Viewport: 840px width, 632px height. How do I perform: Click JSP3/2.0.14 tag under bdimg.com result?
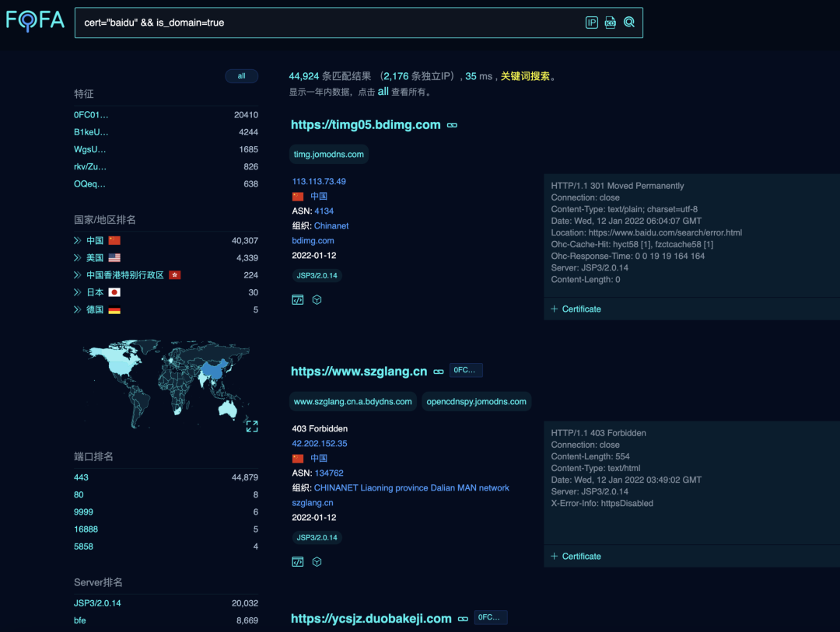coord(317,276)
